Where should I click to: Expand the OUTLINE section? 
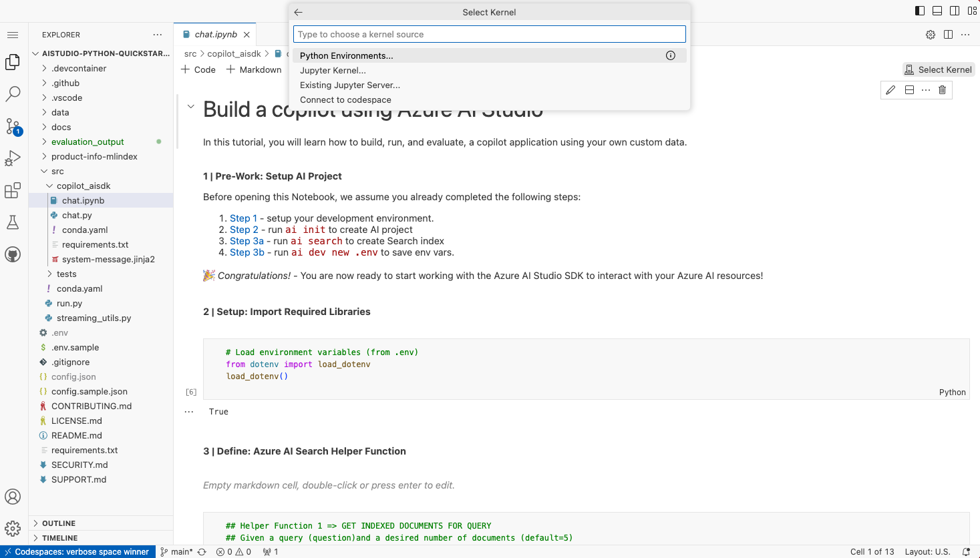pos(101,523)
